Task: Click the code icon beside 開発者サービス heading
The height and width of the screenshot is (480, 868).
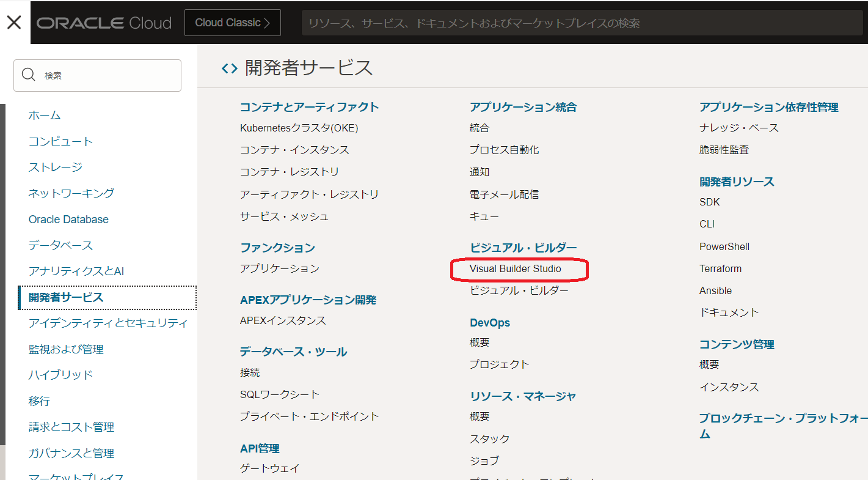Action: click(228, 68)
